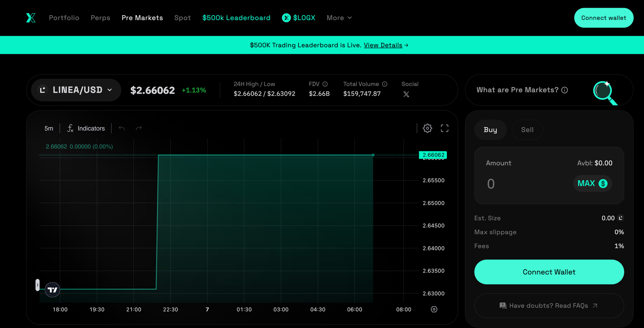Click the 2.65000 price axis label
644x328 pixels.
433,203
